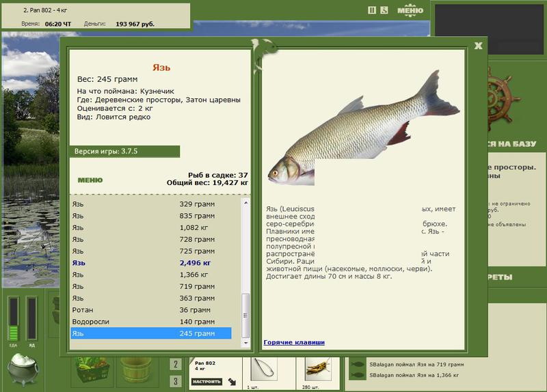The height and width of the screenshot is (392, 547).
Task: Select the Ротан 36 грамм row
Action: pos(151,310)
